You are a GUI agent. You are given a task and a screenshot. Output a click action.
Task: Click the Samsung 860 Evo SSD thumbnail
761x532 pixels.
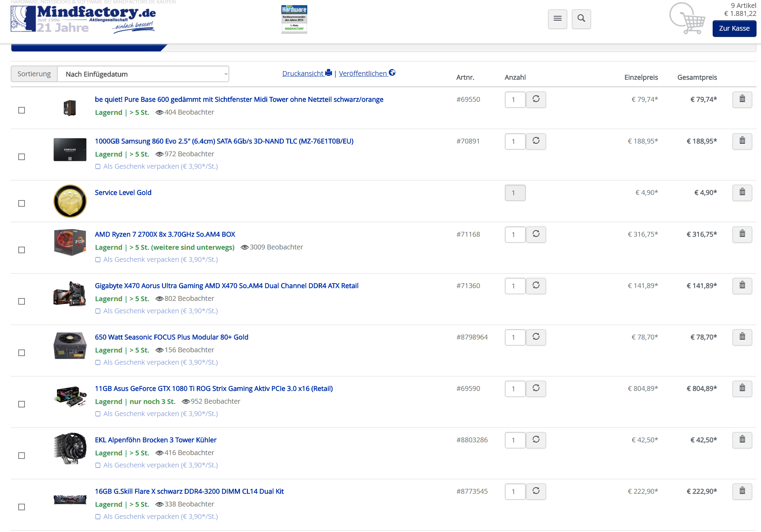point(70,150)
